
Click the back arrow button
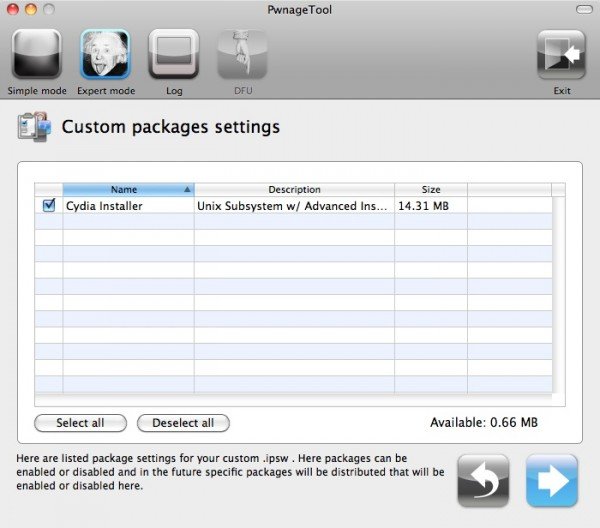pos(483,481)
